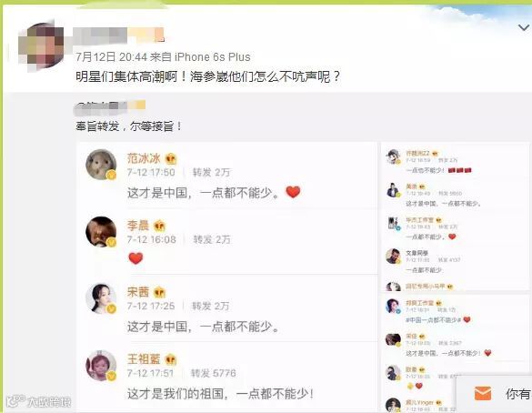The image size is (532, 413).
Task: Open 范冰冰's profile name
Action: [144, 158]
